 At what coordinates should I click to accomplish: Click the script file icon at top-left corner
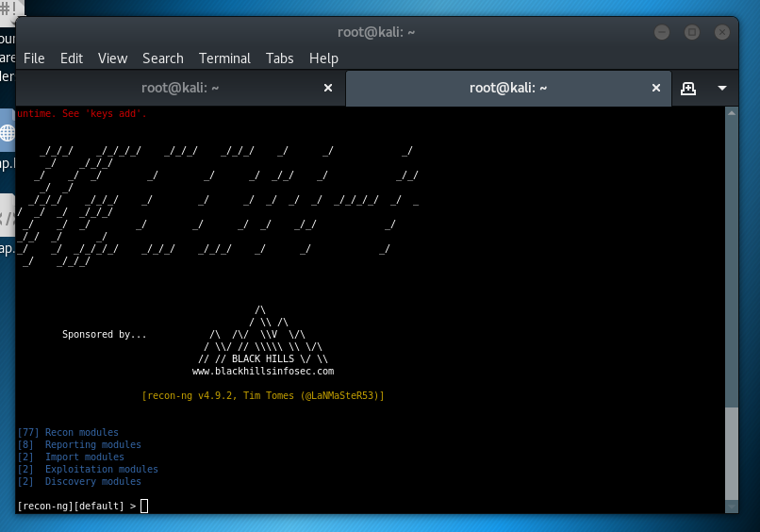click(x=9, y=9)
